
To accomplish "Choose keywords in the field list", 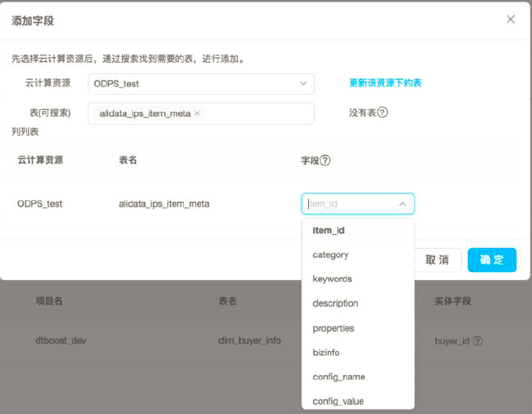I will coord(358,279).
